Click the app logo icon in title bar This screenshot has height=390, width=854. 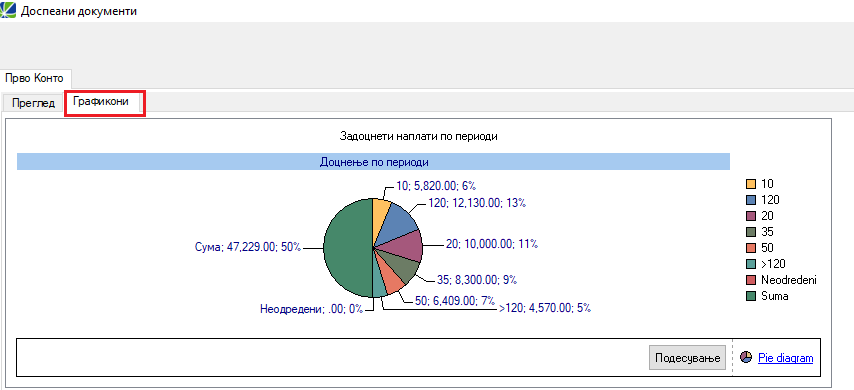click(x=8, y=10)
